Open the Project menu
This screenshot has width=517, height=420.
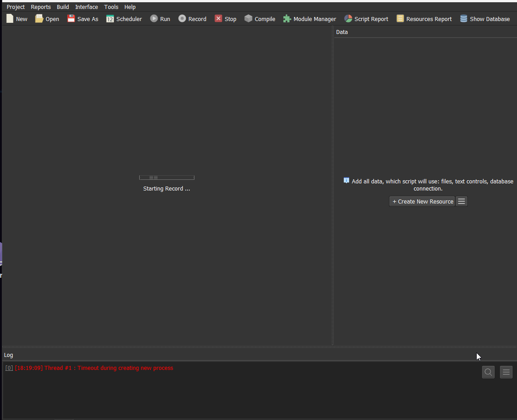(x=16, y=7)
